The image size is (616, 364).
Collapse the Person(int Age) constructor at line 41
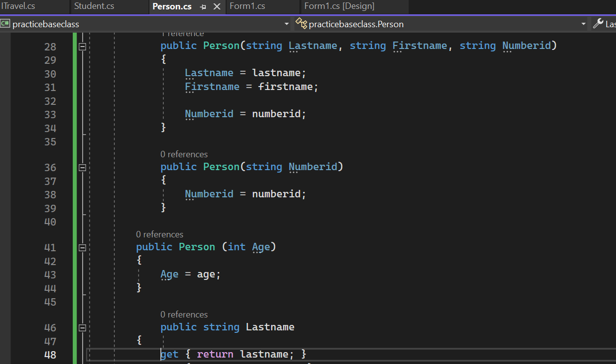[82, 248]
